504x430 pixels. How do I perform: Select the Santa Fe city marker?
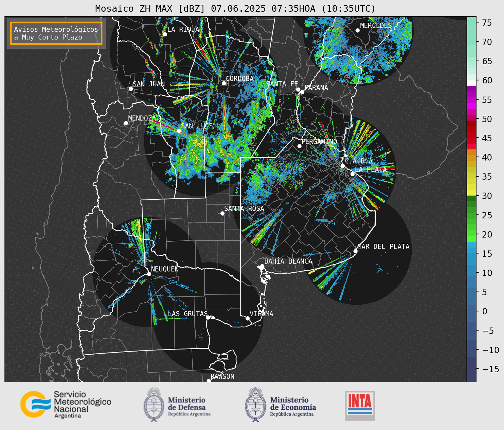(298, 89)
